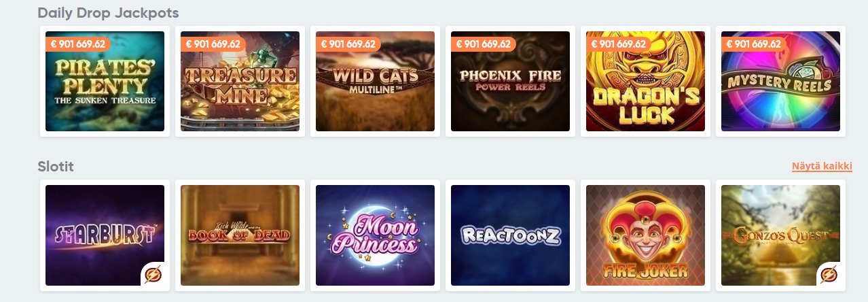Launch Wild Cats Multiline slot
Screen dimensions: 868x302
coord(375,82)
